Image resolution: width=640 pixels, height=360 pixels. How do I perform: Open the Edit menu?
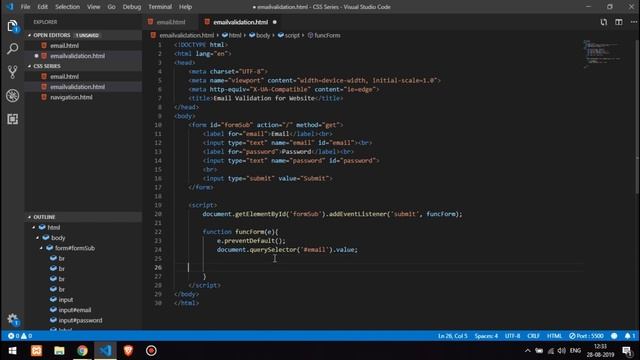click(42, 7)
